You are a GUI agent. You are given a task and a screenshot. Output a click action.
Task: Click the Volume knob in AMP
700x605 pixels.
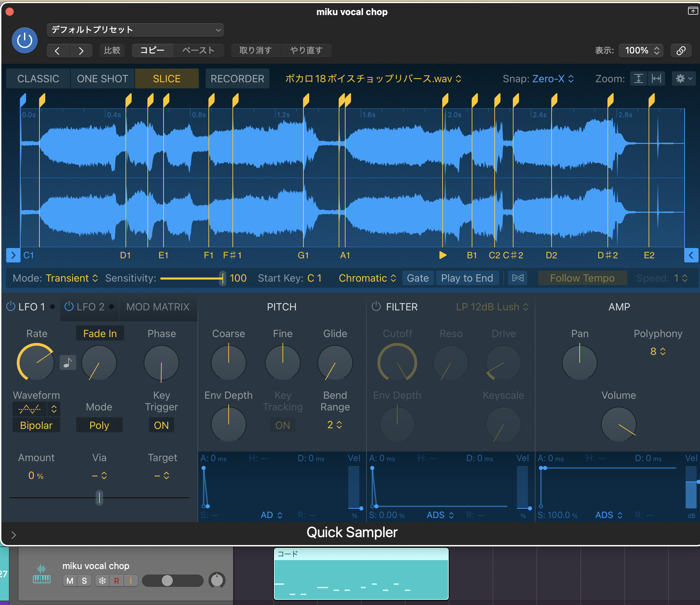coord(619,424)
